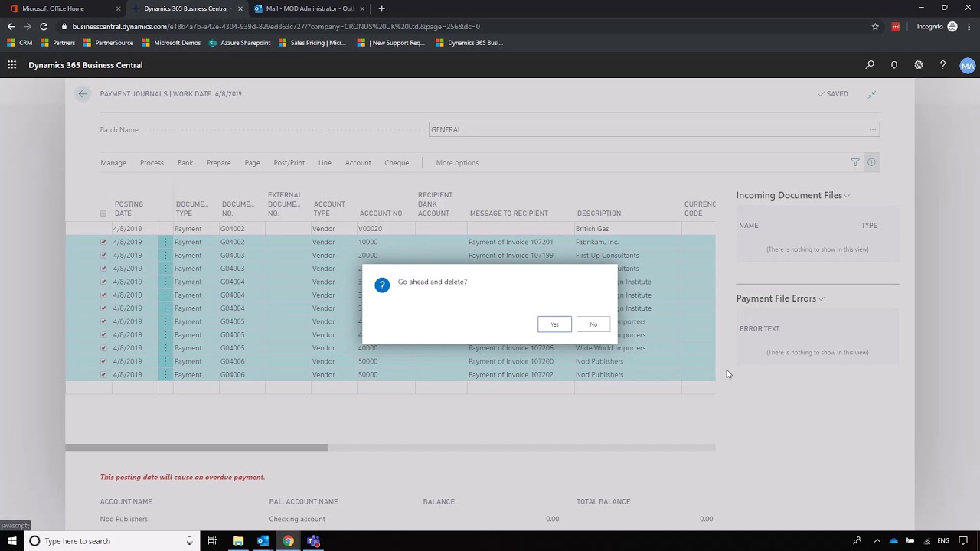This screenshot has width=980, height=551.
Task: Open the Business Central app launcher grid
Action: point(11,65)
